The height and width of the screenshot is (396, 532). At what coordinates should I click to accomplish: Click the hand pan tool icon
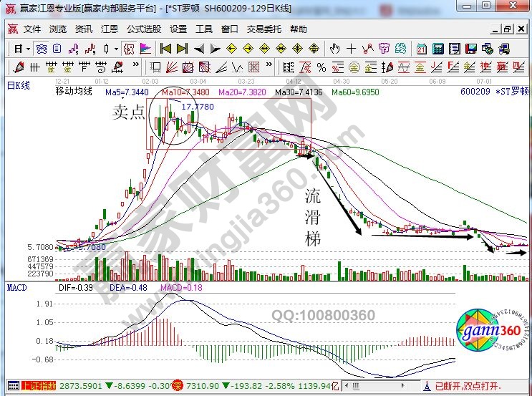pos(334,49)
